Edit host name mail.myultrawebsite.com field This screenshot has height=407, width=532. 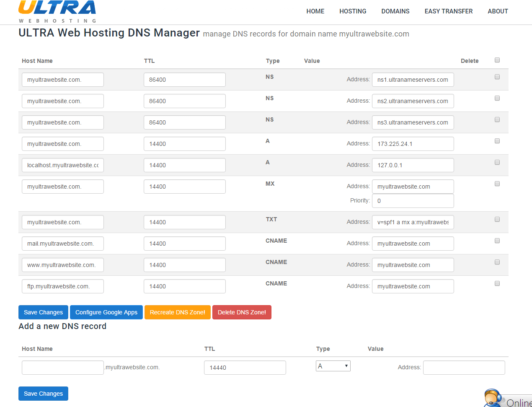click(x=63, y=244)
